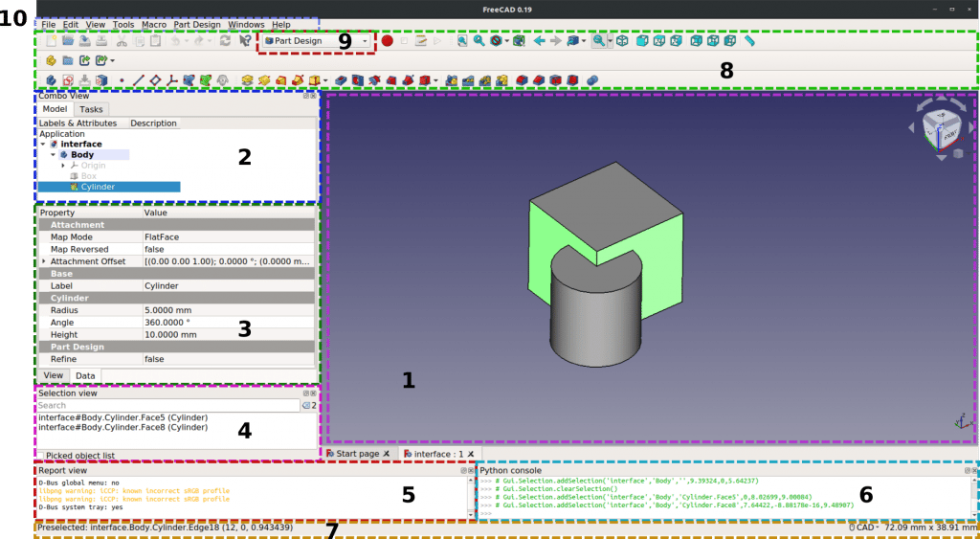Viewport: 980px width, 539px height.
Task: Select the Data property tab
Action: tap(85, 375)
